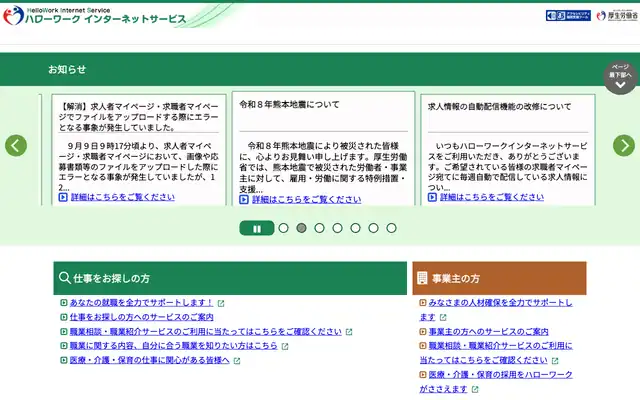Show next notice with right arrow

point(624,145)
